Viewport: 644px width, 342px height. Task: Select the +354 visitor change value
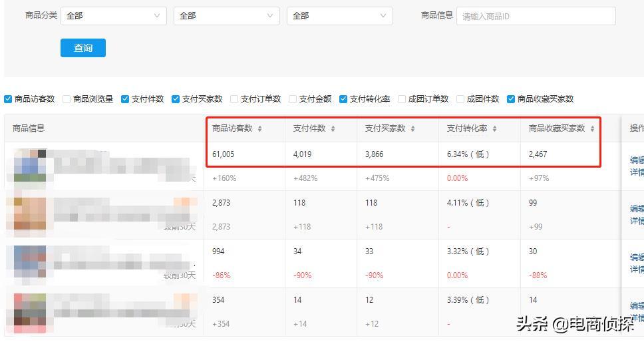[221, 324]
